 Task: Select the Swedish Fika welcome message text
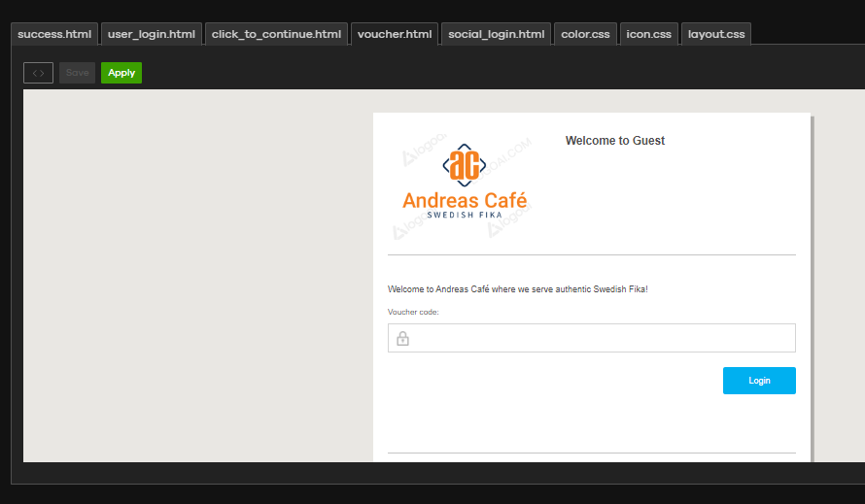[x=517, y=289]
